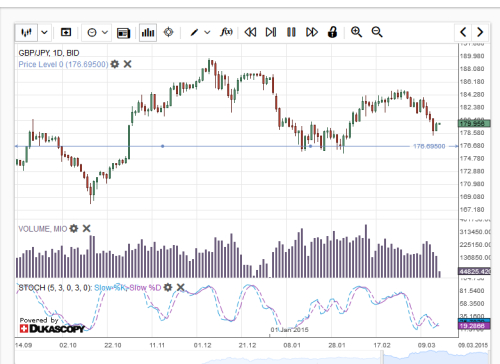
Task: Open the calendar news icon
Action: click(x=123, y=33)
